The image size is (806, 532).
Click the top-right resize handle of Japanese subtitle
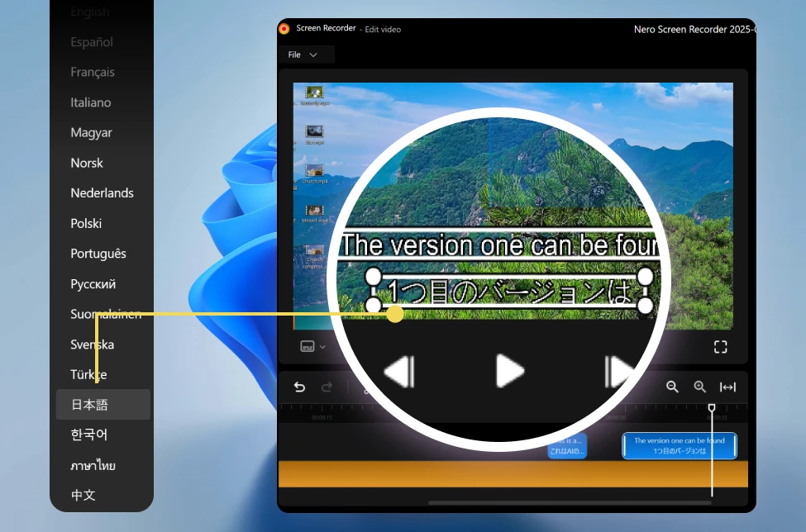(645, 277)
